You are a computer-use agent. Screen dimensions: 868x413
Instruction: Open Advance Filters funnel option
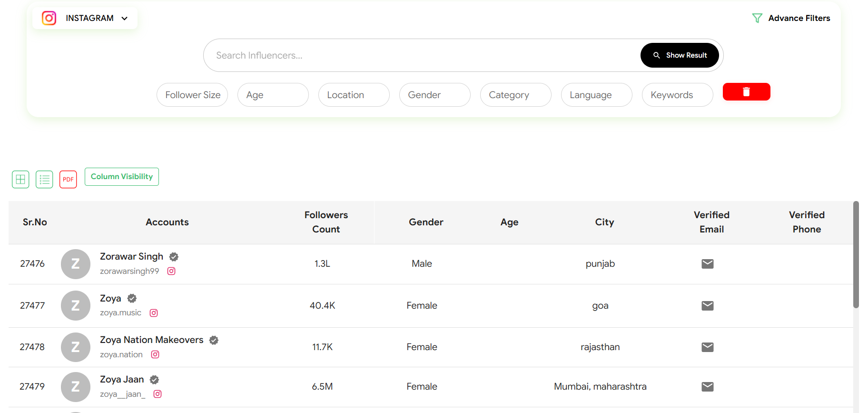pos(791,18)
